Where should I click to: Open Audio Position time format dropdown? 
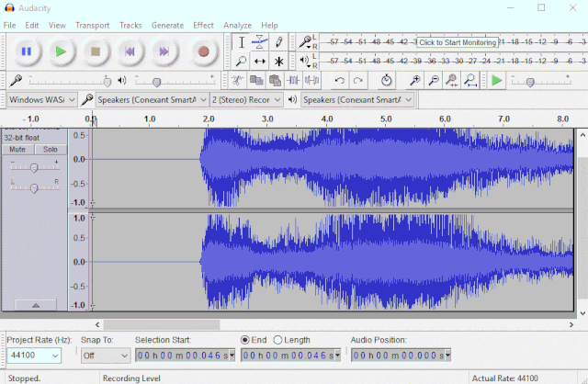click(x=447, y=356)
